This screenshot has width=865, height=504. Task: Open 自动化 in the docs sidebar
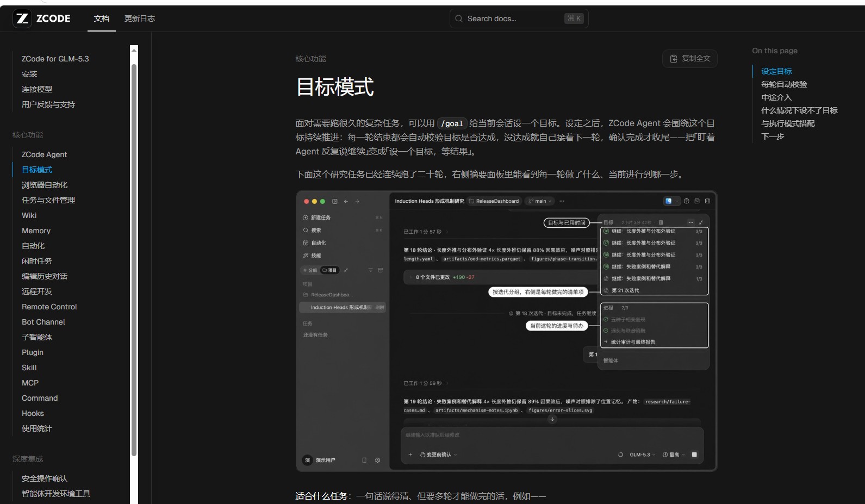click(33, 246)
